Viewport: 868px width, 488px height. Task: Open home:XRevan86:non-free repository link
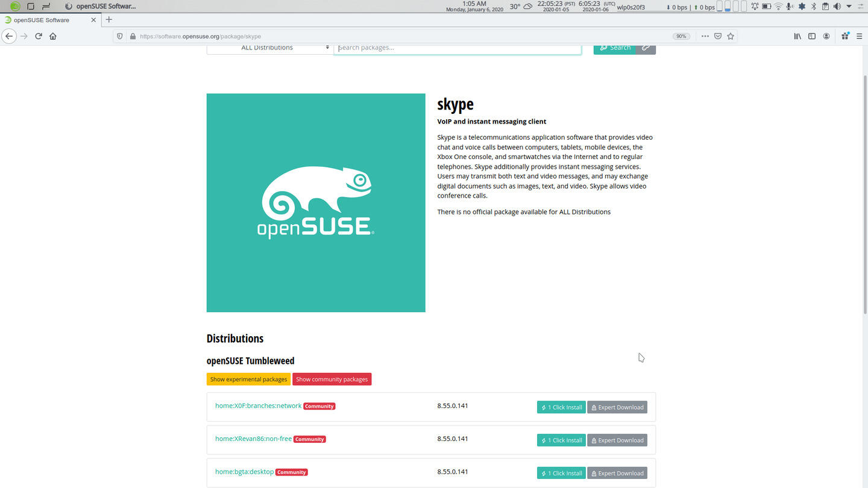pos(253,439)
